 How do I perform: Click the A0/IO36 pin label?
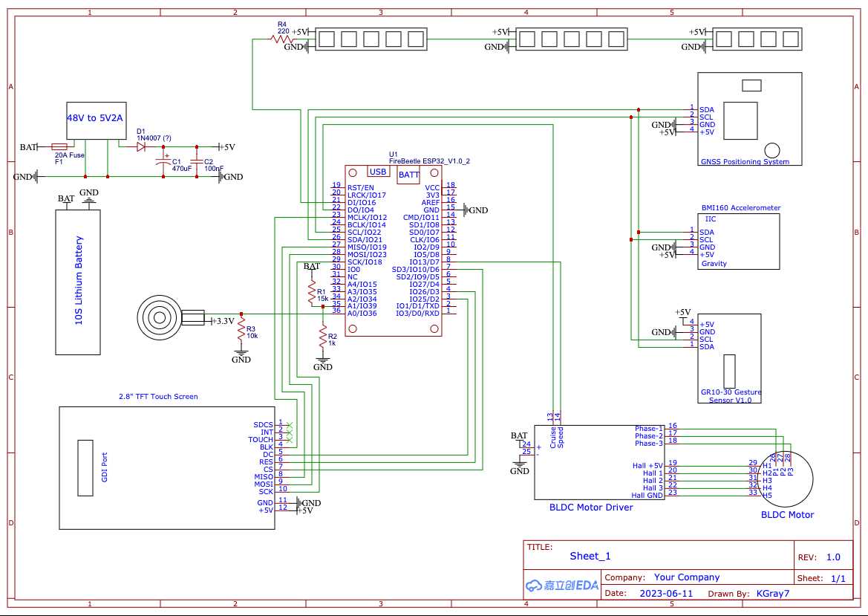pos(362,314)
